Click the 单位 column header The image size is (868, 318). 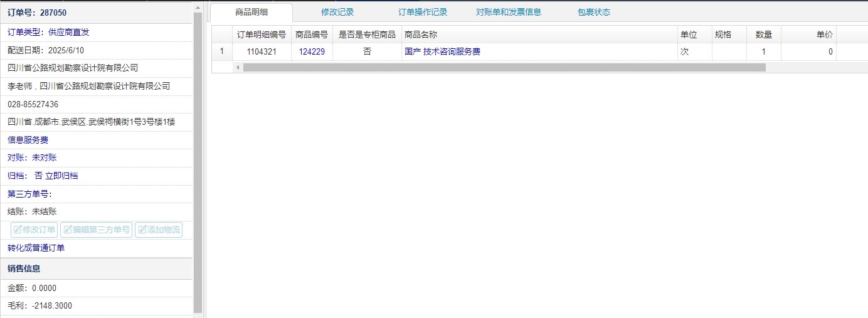pos(695,34)
